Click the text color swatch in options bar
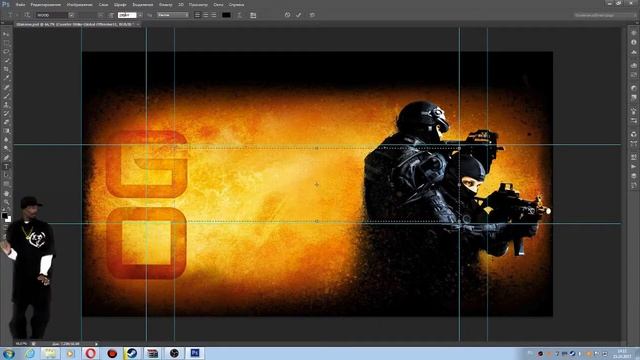 pyautogui.click(x=226, y=15)
